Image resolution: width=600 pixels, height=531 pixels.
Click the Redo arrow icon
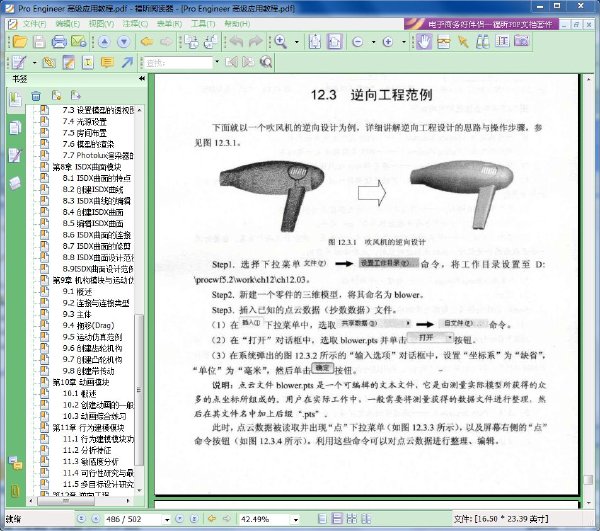[x=256, y=42]
